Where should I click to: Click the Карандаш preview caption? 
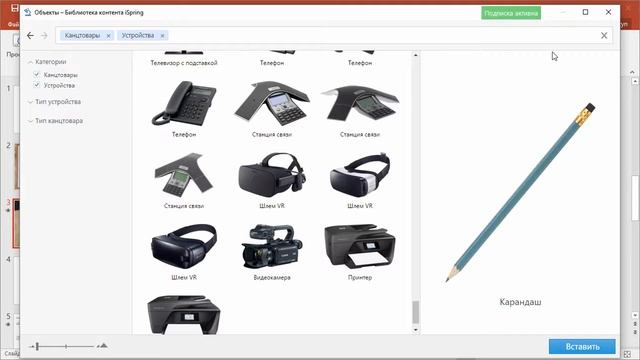(x=520, y=302)
